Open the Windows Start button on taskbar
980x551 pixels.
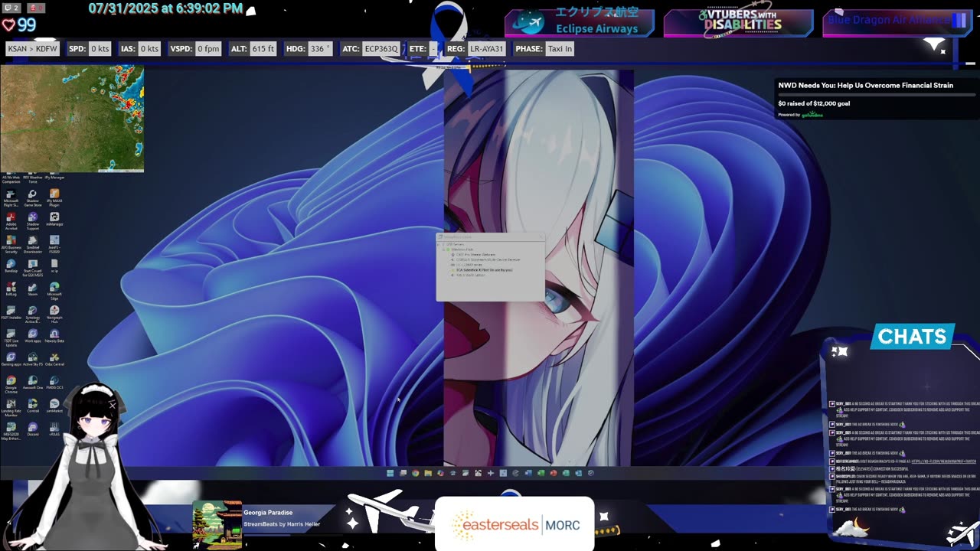pyautogui.click(x=390, y=473)
